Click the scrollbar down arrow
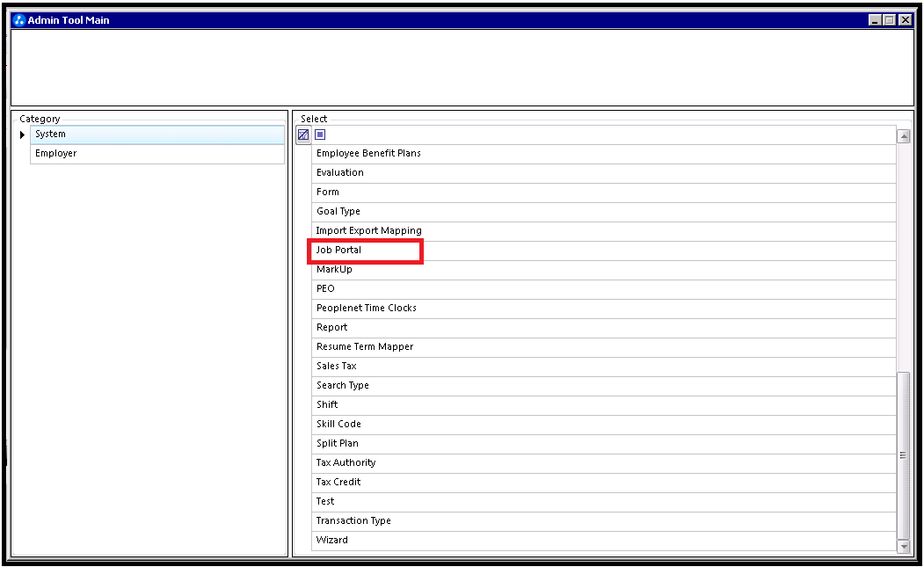This screenshot has height=567, width=924. (x=904, y=547)
